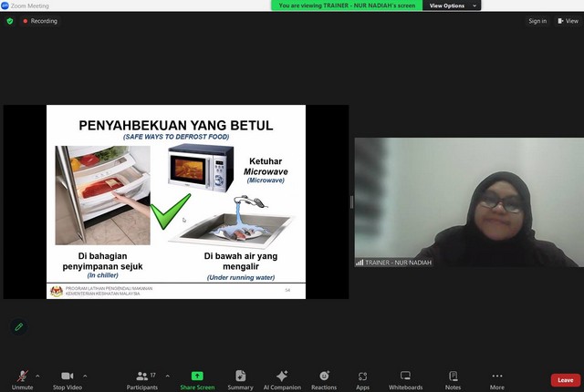Expand the arrow beside Participants
The width and height of the screenshot is (584, 392).
pos(167,376)
